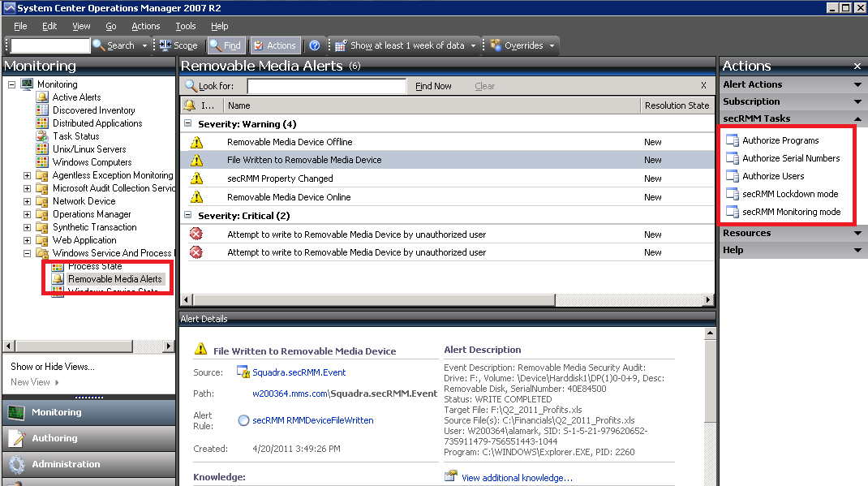Toggle the Actions pane toolbar button
Viewport: 868px width, 486px height.
coord(275,45)
